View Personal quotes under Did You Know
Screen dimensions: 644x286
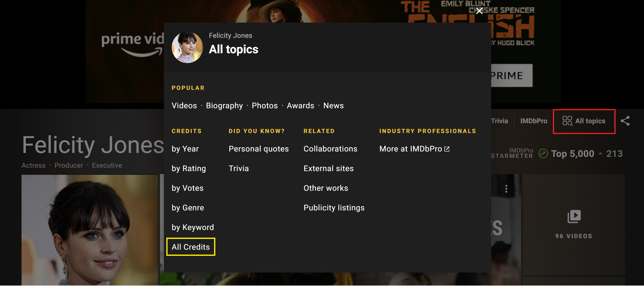click(259, 148)
